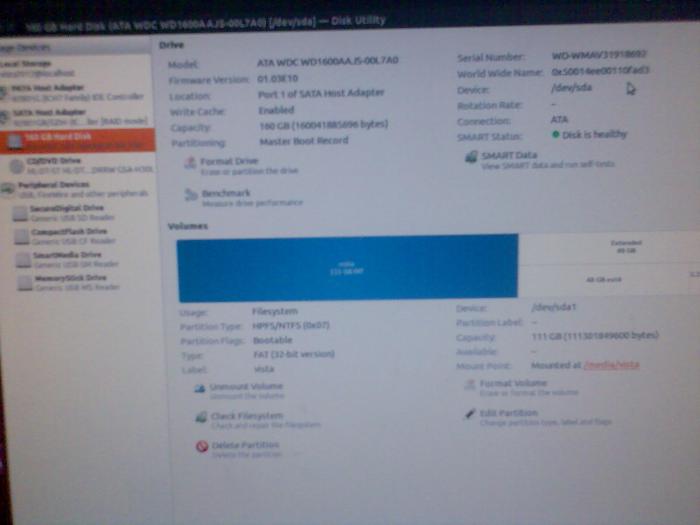Screen dimensions: 700x525
Task: Click the Write Cache 'Enabled' value
Action: pos(276,110)
